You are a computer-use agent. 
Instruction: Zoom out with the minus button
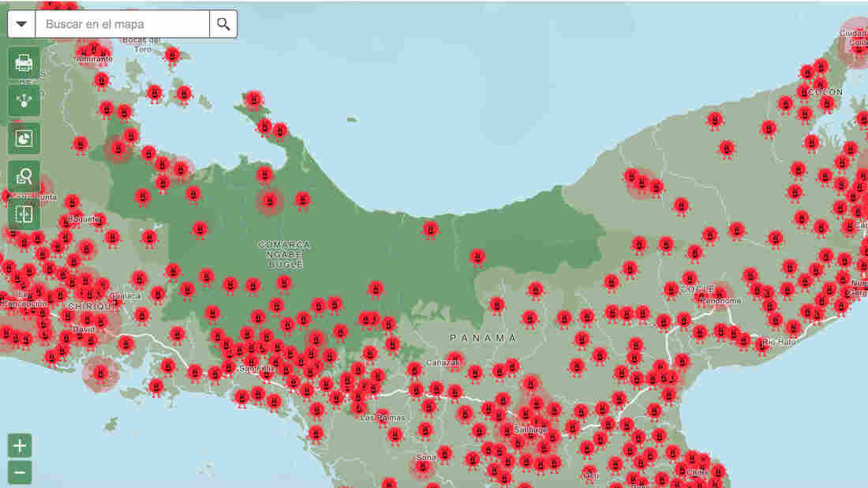pyautogui.click(x=20, y=472)
